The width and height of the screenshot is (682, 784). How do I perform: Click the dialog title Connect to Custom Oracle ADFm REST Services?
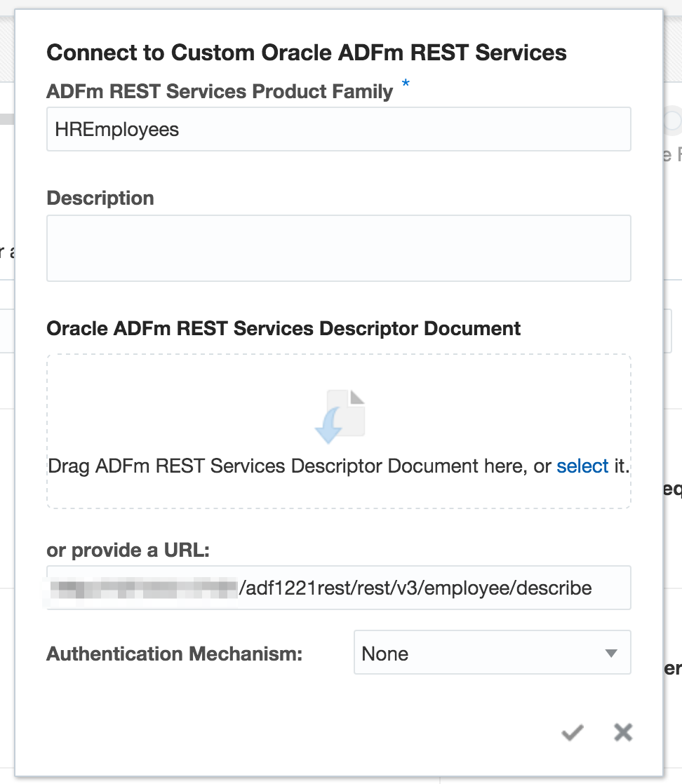(x=307, y=52)
